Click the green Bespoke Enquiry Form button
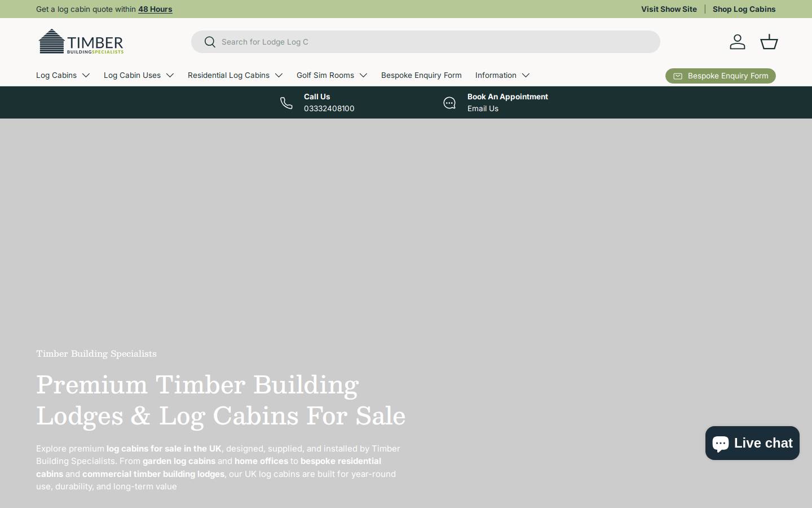 [x=721, y=76]
